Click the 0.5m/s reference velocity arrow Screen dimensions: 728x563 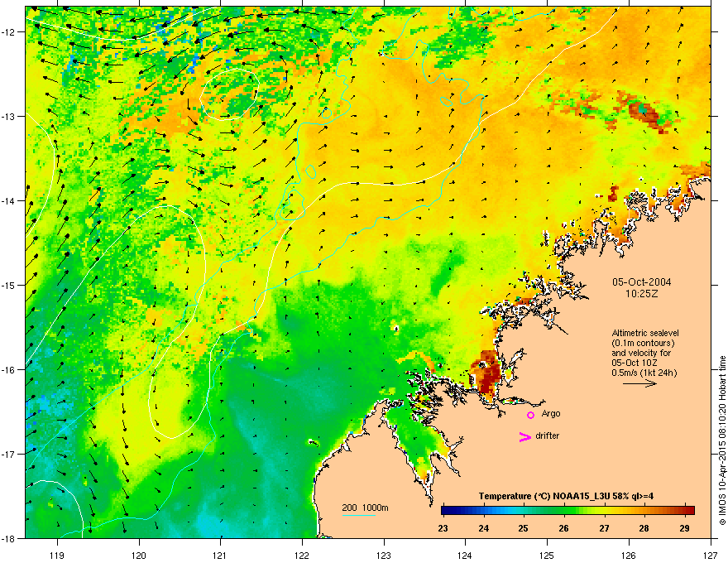tap(639, 383)
